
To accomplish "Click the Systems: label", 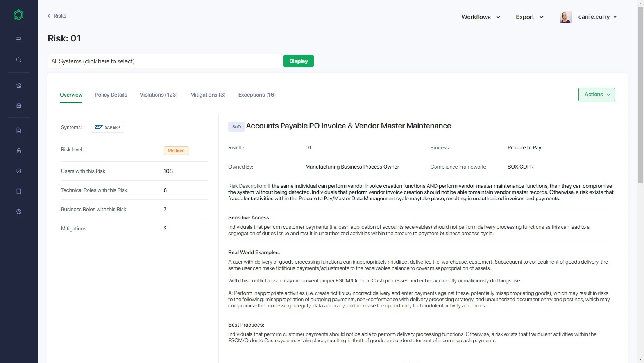I will click(72, 128).
